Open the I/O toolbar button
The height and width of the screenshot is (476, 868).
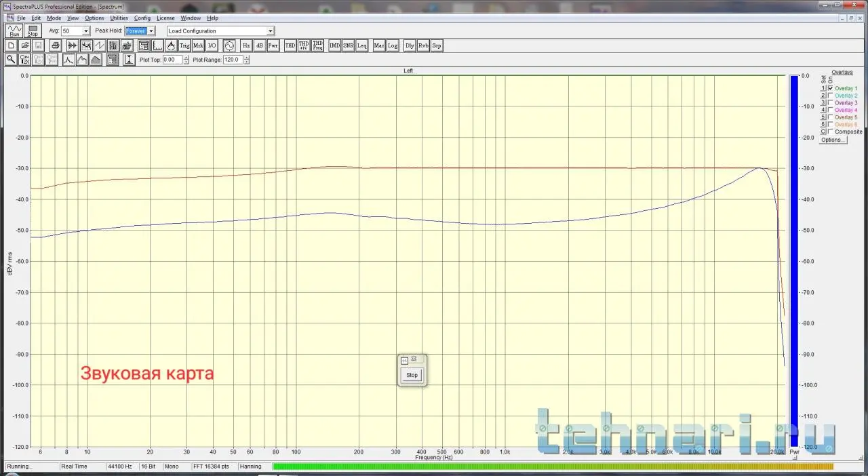pyautogui.click(x=212, y=45)
